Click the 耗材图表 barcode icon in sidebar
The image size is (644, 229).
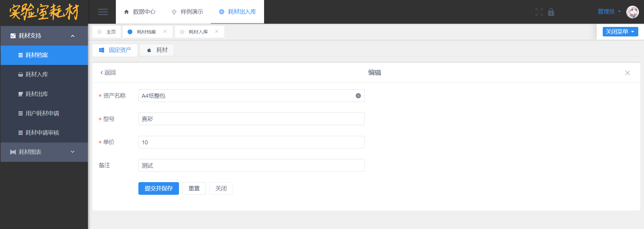click(x=13, y=152)
